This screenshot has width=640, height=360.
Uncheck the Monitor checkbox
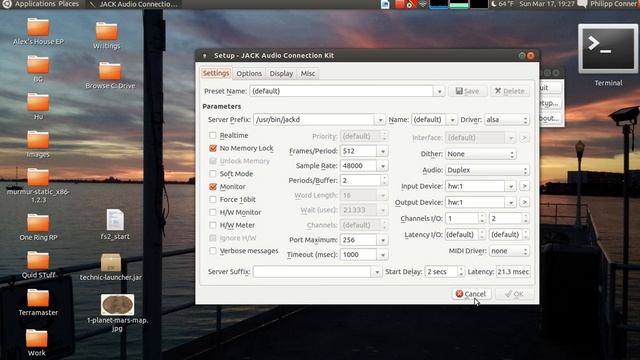[213, 187]
